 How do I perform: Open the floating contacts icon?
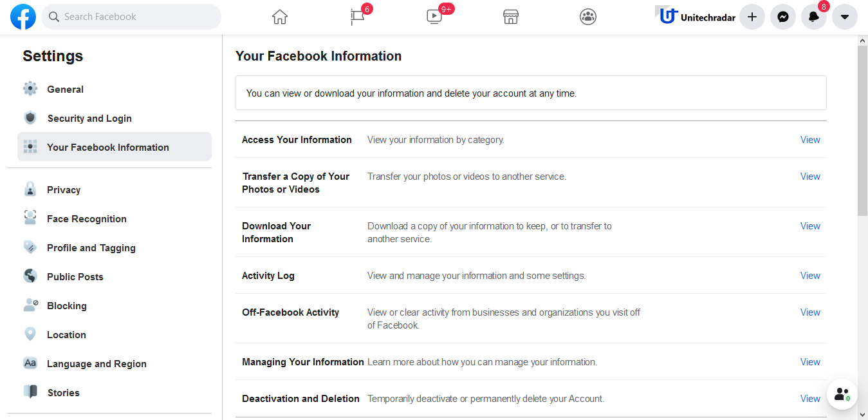click(842, 394)
